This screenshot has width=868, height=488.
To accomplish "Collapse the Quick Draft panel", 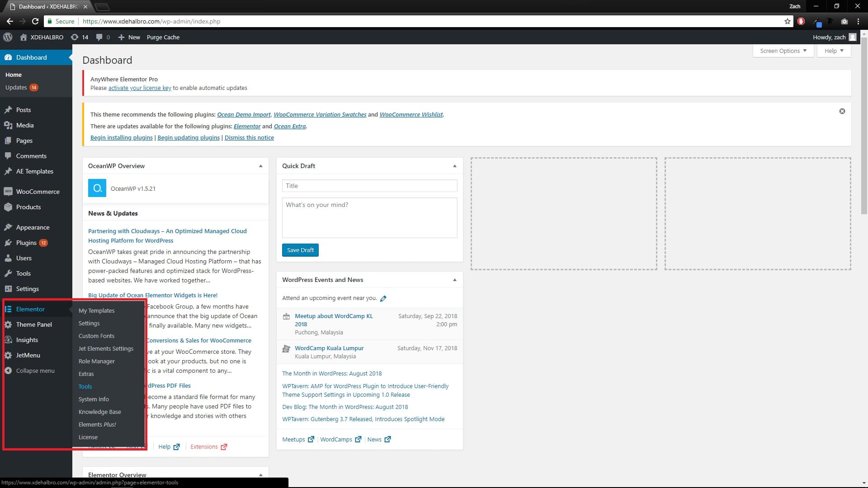I will click(455, 166).
